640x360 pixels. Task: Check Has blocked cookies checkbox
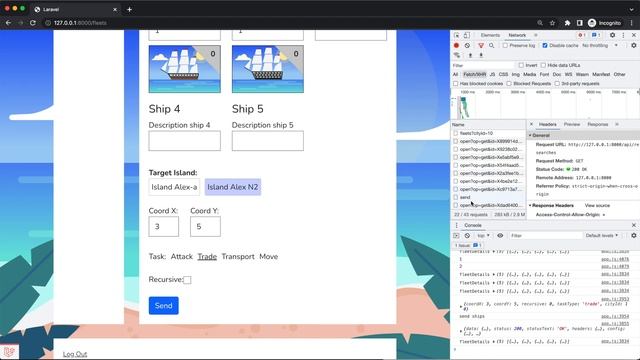pos(456,84)
